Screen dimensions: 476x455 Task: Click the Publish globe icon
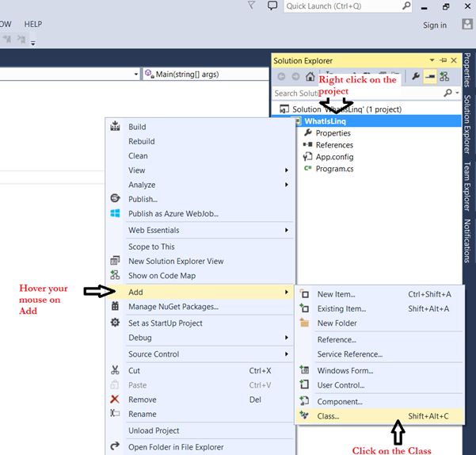tap(115, 198)
